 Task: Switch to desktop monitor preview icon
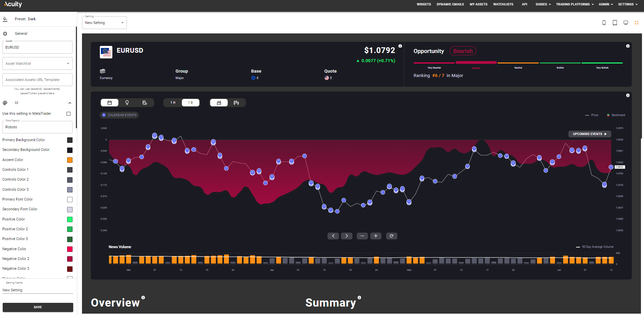point(625,23)
